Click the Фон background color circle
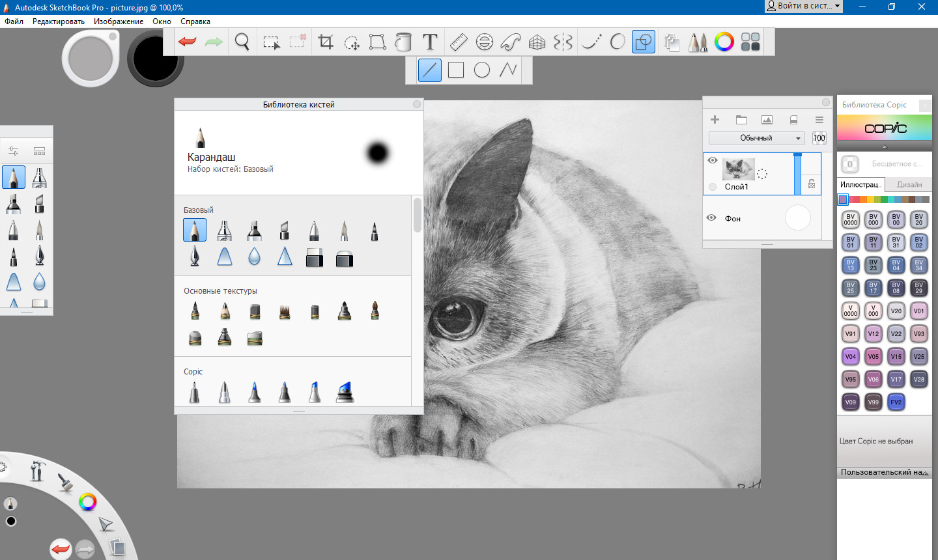This screenshot has height=560, width=938. 798,217
